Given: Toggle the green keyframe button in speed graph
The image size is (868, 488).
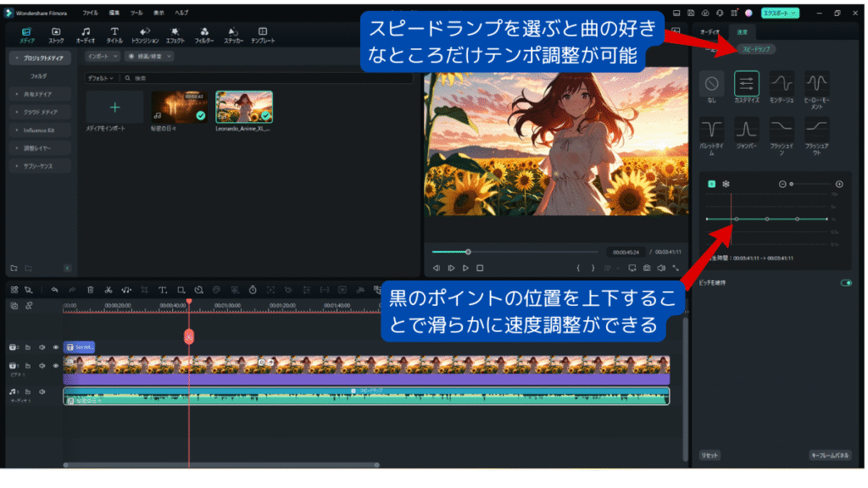Looking at the screenshot, I should click(x=711, y=184).
